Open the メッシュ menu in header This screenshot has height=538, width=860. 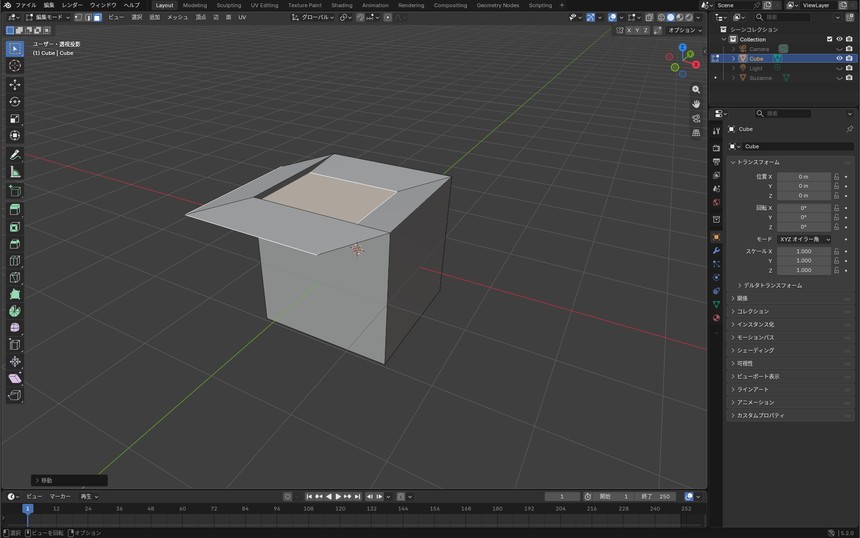click(177, 17)
